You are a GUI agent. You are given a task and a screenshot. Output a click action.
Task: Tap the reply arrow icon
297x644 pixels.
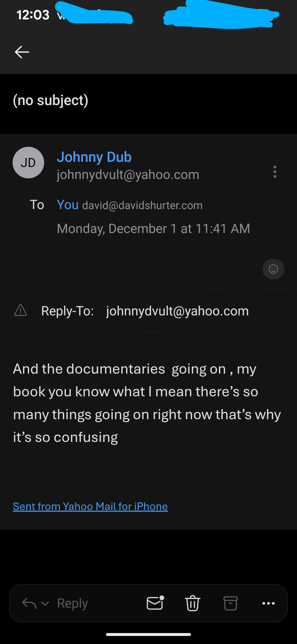(29, 603)
